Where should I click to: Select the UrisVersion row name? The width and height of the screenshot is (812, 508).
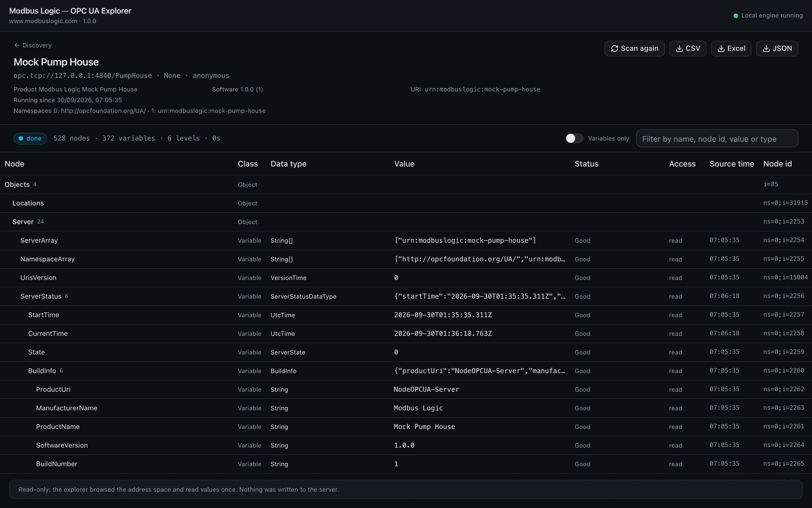pos(38,278)
